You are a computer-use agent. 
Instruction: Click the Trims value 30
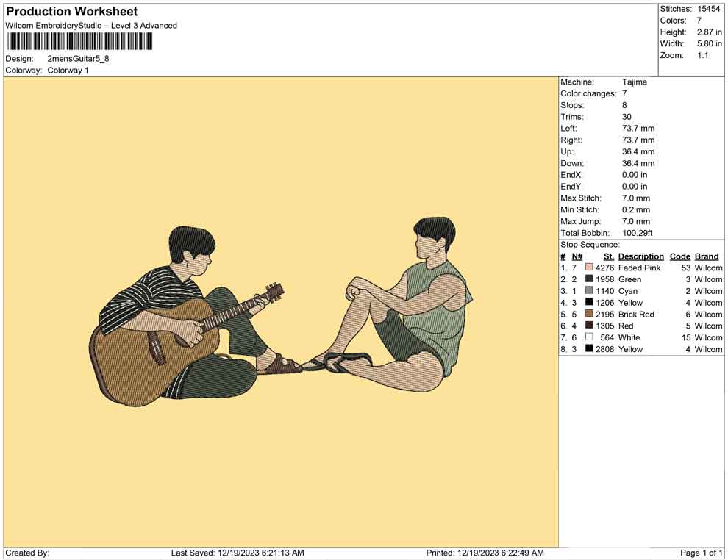[x=627, y=117]
